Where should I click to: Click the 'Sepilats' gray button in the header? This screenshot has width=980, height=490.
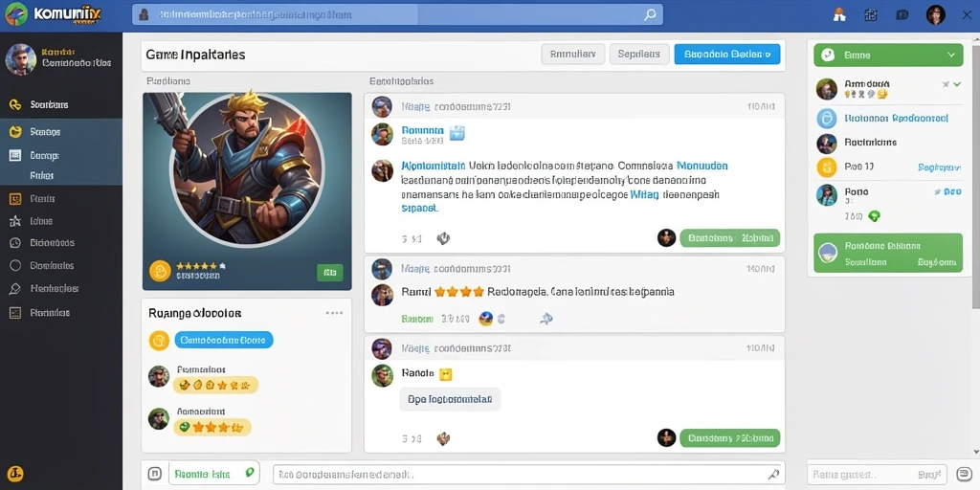pos(639,55)
